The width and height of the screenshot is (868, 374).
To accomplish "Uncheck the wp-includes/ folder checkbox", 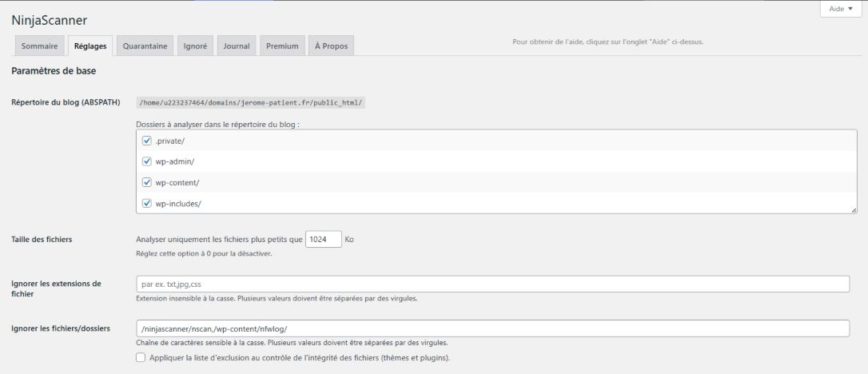I will tap(147, 203).
